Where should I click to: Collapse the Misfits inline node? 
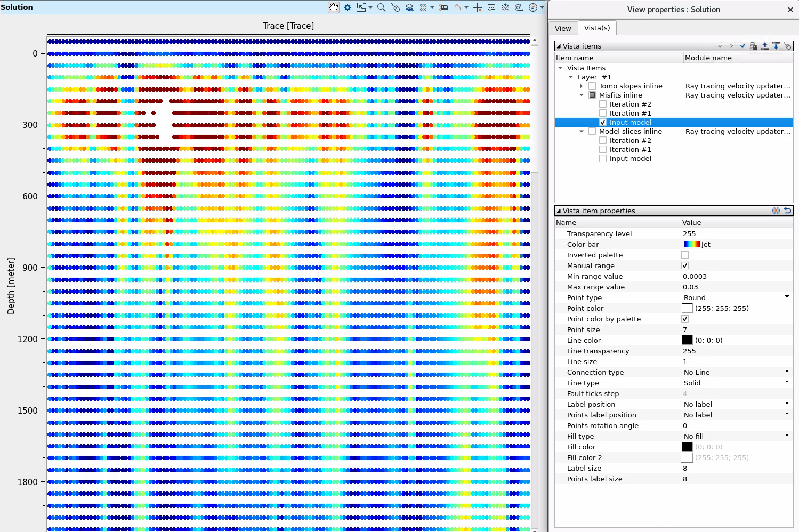click(x=582, y=95)
